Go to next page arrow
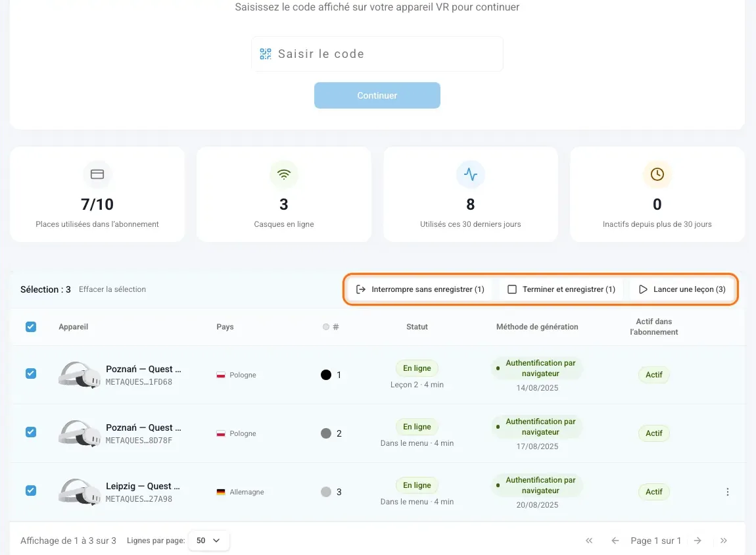756x555 pixels. pyautogui.click(x=697, y=541)
